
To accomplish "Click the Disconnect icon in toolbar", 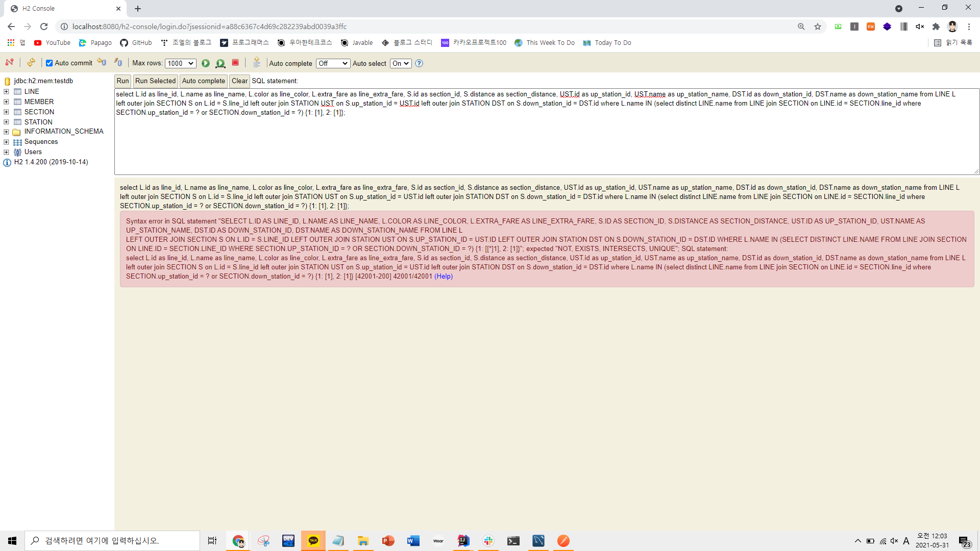I will 9,63.
